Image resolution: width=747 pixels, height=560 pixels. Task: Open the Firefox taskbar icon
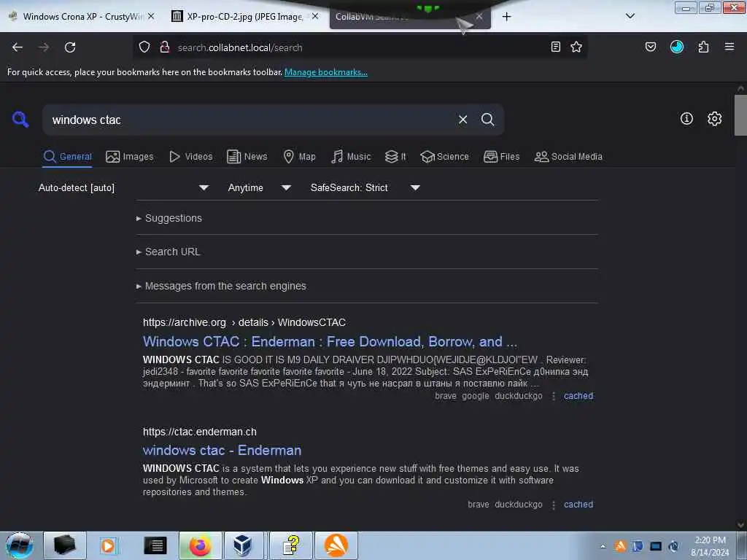point(200,545)
